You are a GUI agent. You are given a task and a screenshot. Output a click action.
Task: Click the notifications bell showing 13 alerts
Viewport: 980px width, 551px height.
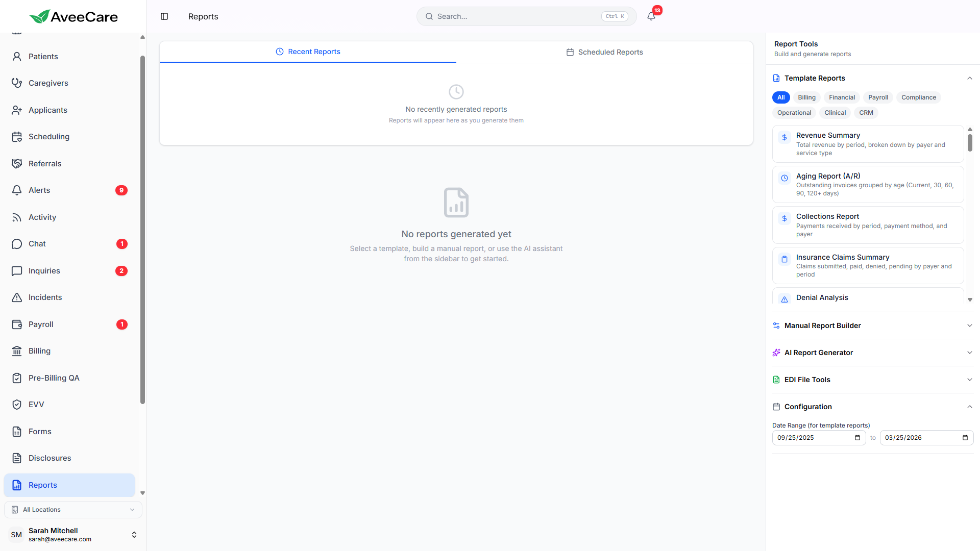tap(651, 16)
